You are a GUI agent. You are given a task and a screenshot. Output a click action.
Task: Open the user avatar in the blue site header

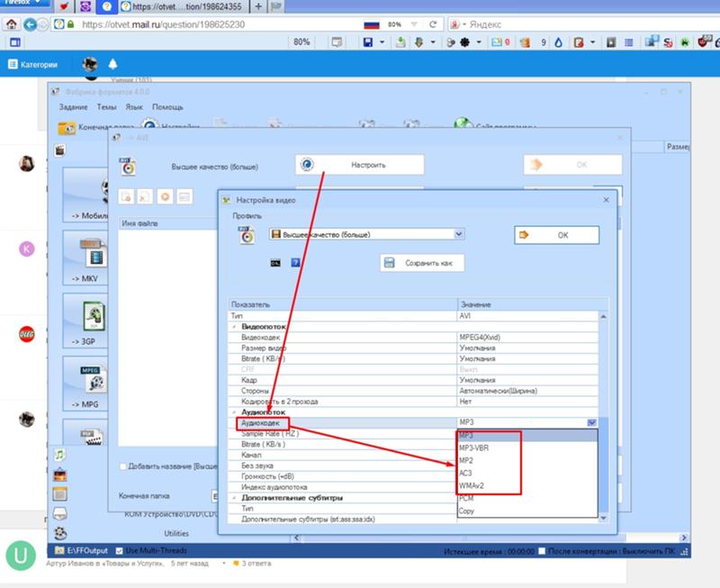(89, 64)
